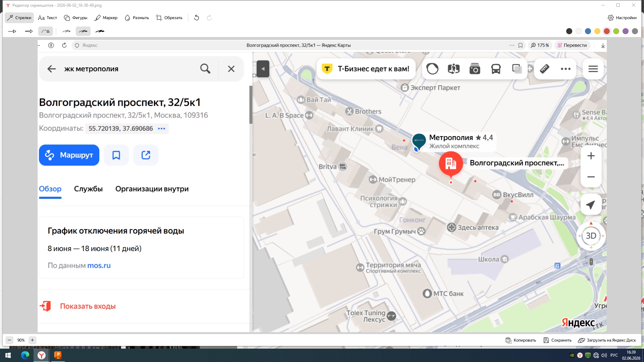Open the Фигуры shapes tool
Image resolution: width=644 pixels, height=362 pixels.
pos(75,18)
